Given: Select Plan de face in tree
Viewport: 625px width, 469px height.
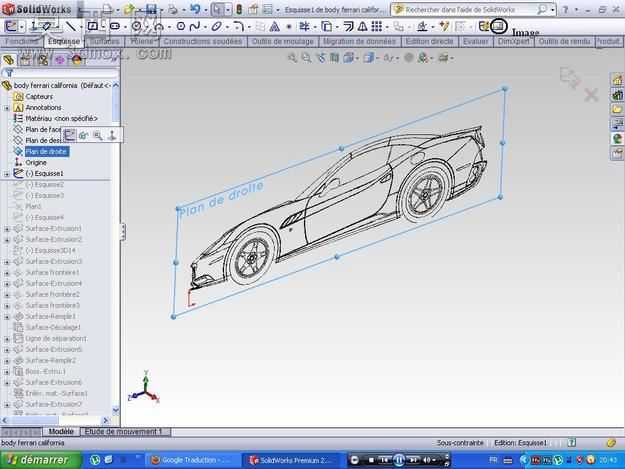Looking at the screenshot, I should (x=43, y=130).
